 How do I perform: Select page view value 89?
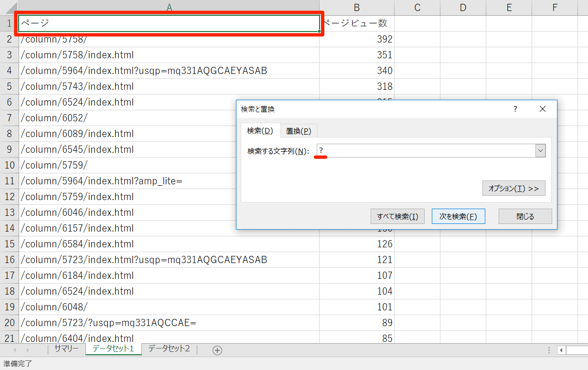point(357,323)
